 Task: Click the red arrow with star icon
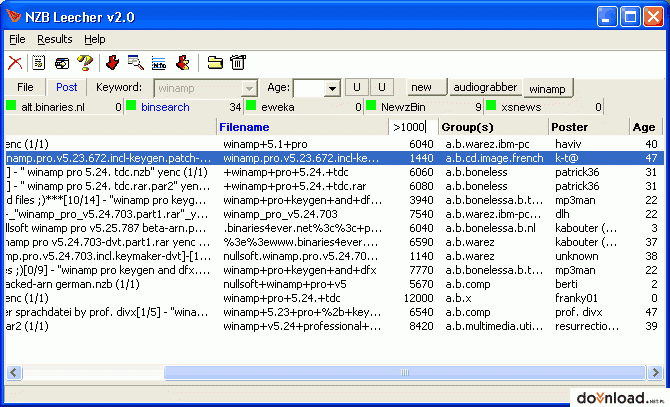(183, 63)
